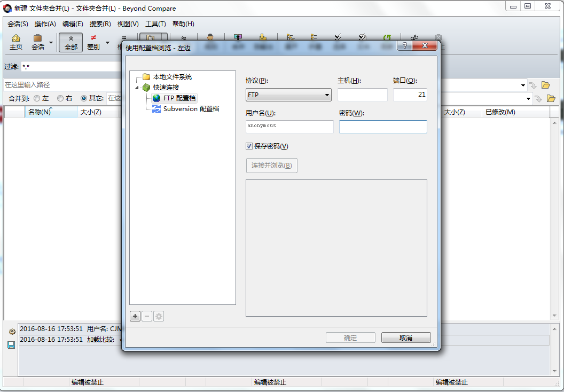The height and width of the screenshot is (392, 564).
Task: Open profile options gear below the tree
Action: (x=159, y=317)
